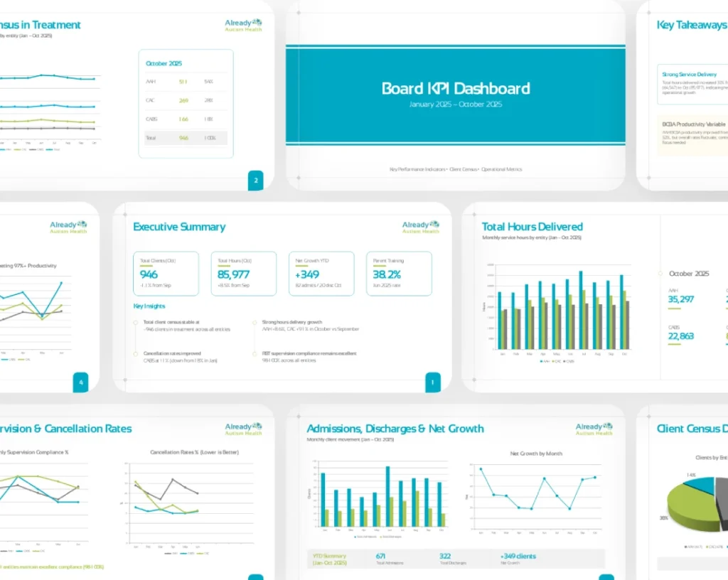Screen dimensions: 728x580
Task: Select the Key Takeaways heading
Action: click(x=692, y=25)
